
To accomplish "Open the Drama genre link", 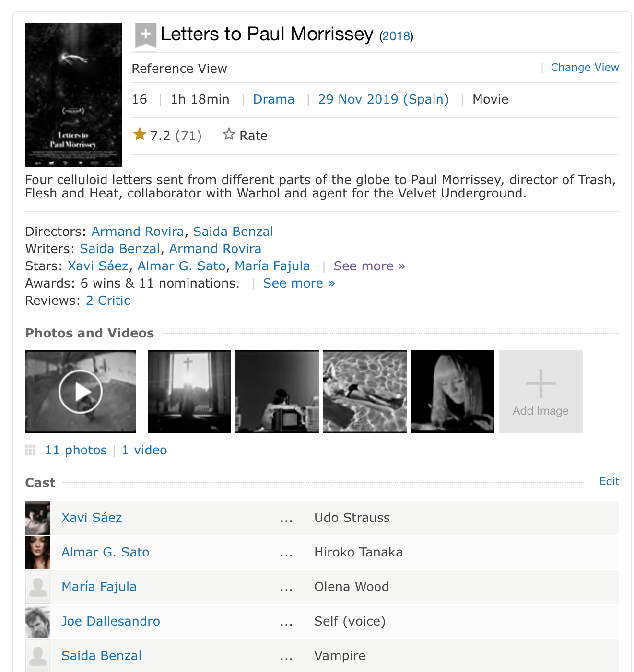I will [273, 99].
